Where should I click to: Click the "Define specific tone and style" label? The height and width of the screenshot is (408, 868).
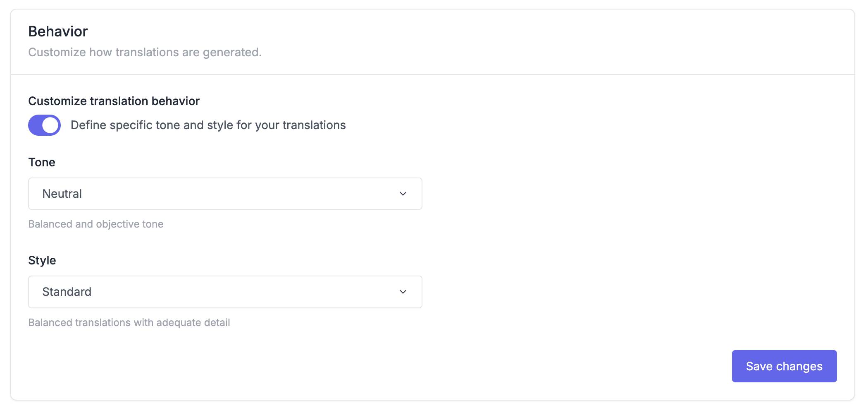(208, 125)
